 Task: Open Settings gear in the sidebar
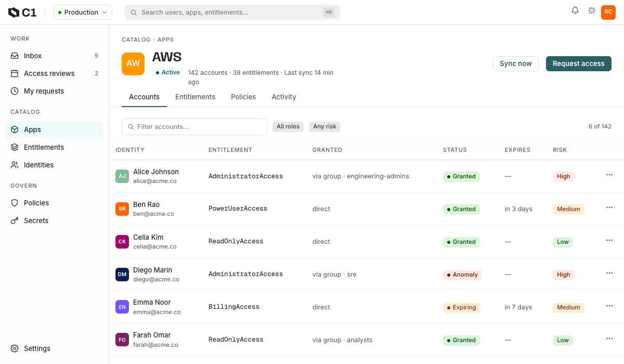[x=54, y=348]
